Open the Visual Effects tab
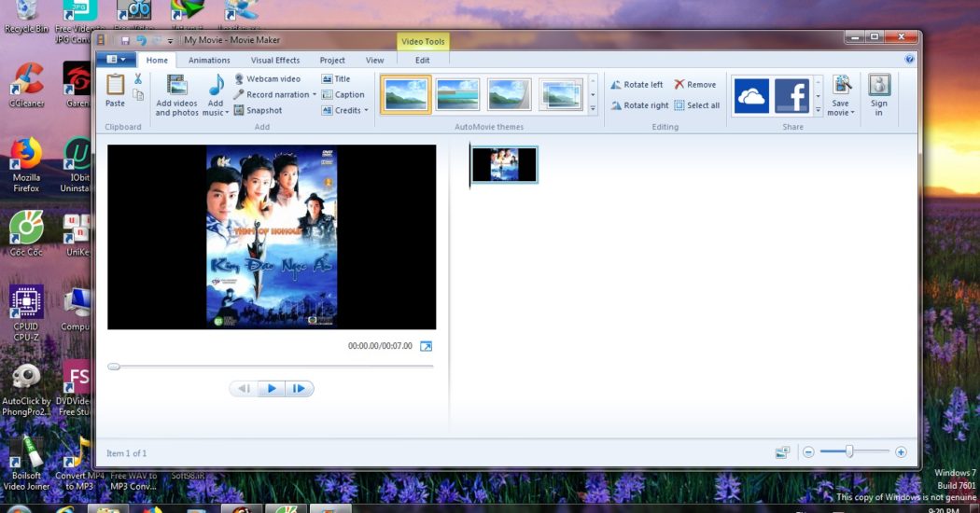980x513 pixels. tap(275, 60)
